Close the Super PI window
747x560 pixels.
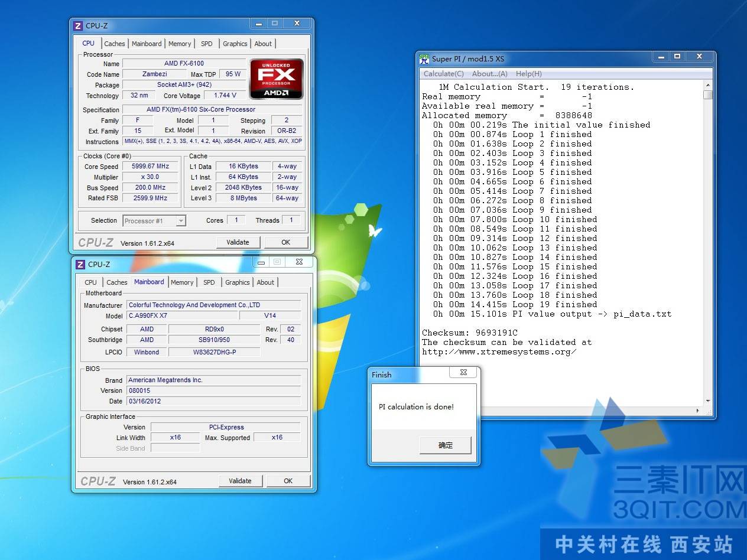tap(700, 57)
